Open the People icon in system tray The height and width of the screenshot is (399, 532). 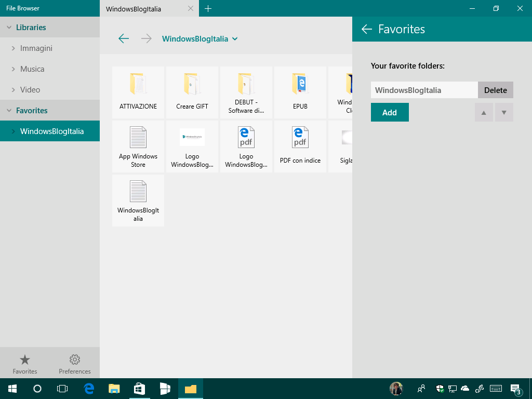pos(421,389)
